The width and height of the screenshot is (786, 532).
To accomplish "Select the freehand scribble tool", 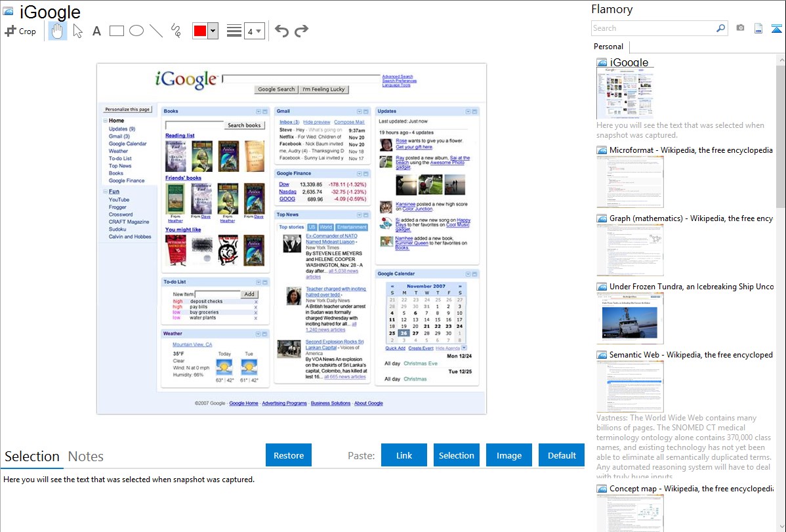I will (x=176, y=31).
